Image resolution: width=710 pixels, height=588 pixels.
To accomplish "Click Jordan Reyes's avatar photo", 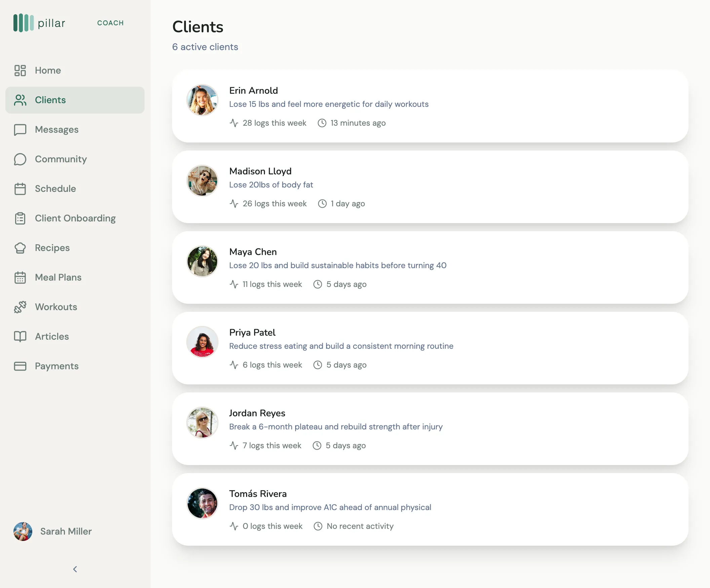I will (202, 423).
